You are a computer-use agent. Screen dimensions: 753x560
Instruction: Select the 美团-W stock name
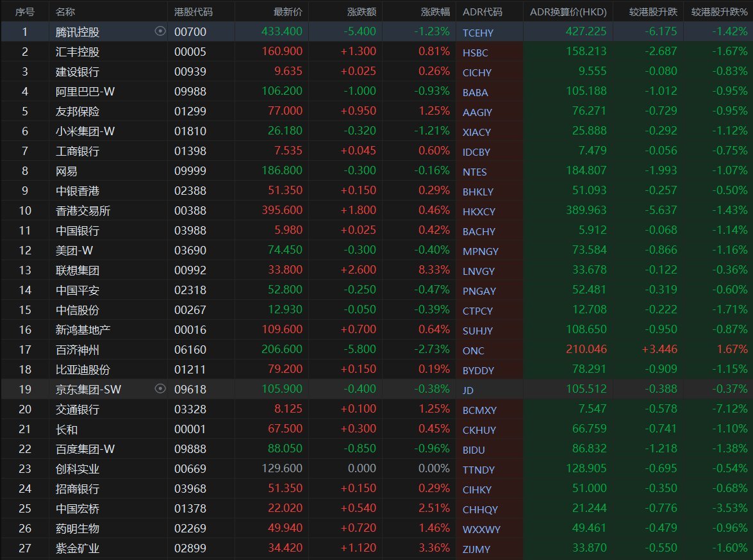(x=74, y=251)
